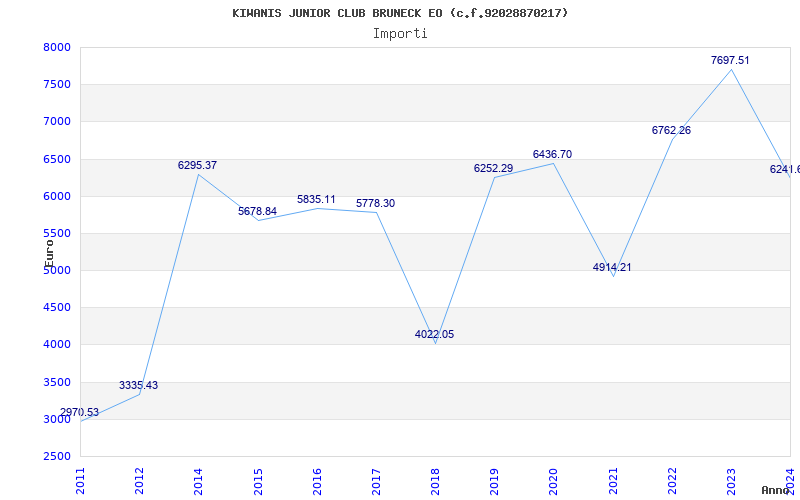Click the 2500 y-axis tick label
Image resolution: width=800 pixels, height=500 pixels.
point(57,457)
